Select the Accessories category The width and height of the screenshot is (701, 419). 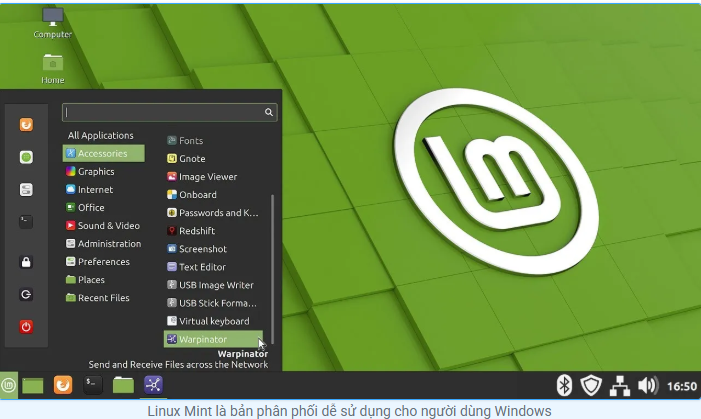pos(104,153)
